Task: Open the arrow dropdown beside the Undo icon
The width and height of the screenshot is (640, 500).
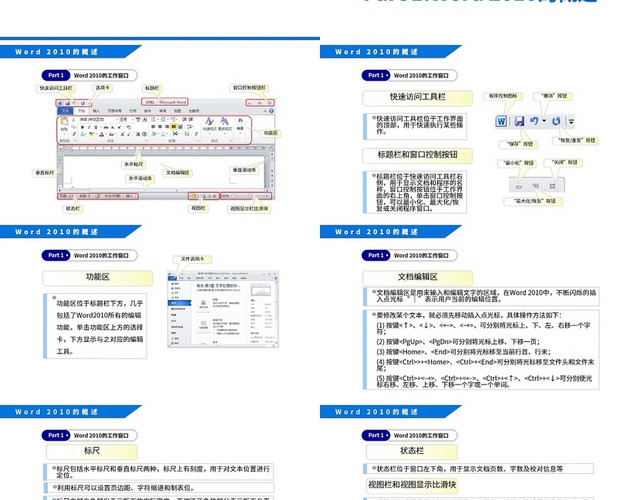Action: point(544,121)
